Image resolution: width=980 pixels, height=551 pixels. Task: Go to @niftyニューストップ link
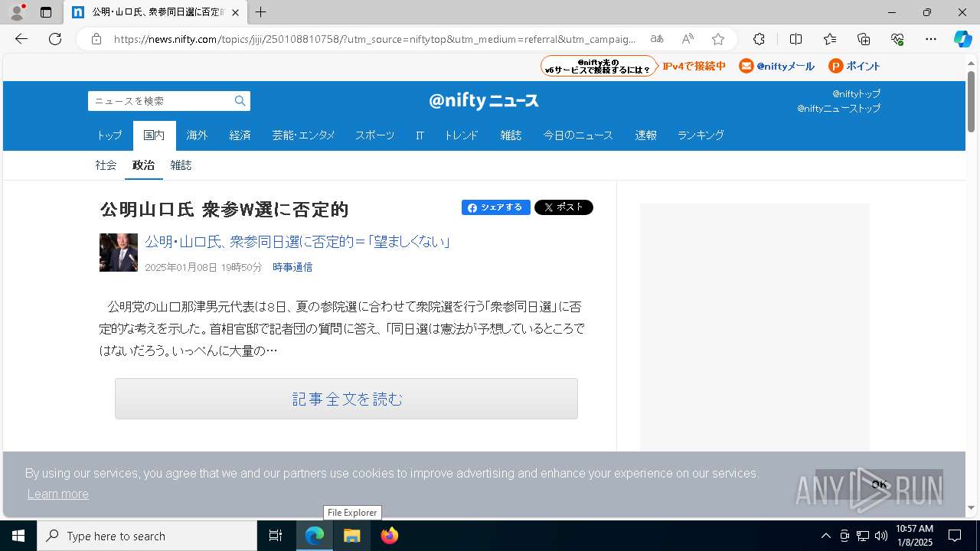[x=838, y=109]
